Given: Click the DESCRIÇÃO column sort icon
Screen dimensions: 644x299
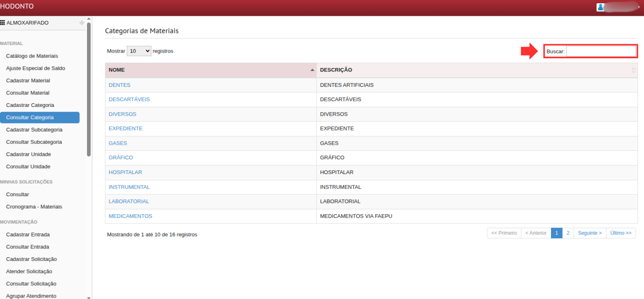Looking at the screenshot, I should (633, 70).
